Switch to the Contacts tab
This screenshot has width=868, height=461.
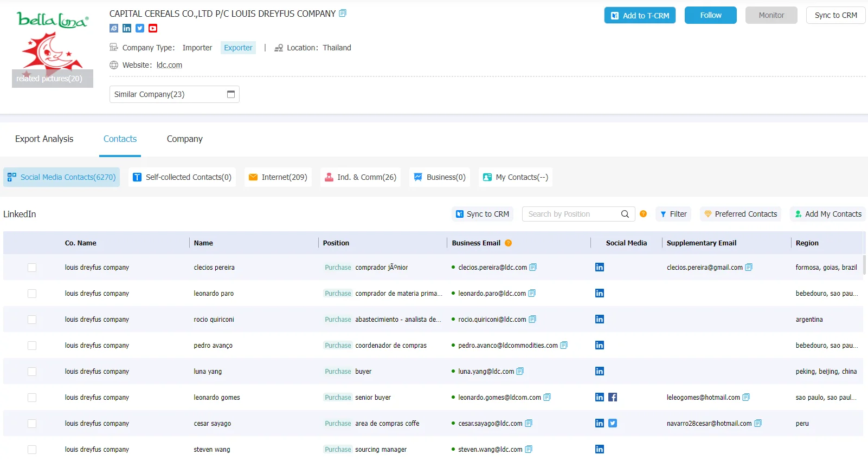coord(120,139)
